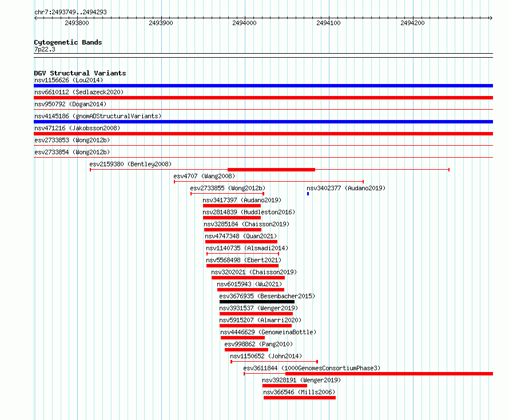This screenshot has height=420, width=509.
Task: Select the nsv3417397 (Audano2019) red bar
Action: pos(232,206)
